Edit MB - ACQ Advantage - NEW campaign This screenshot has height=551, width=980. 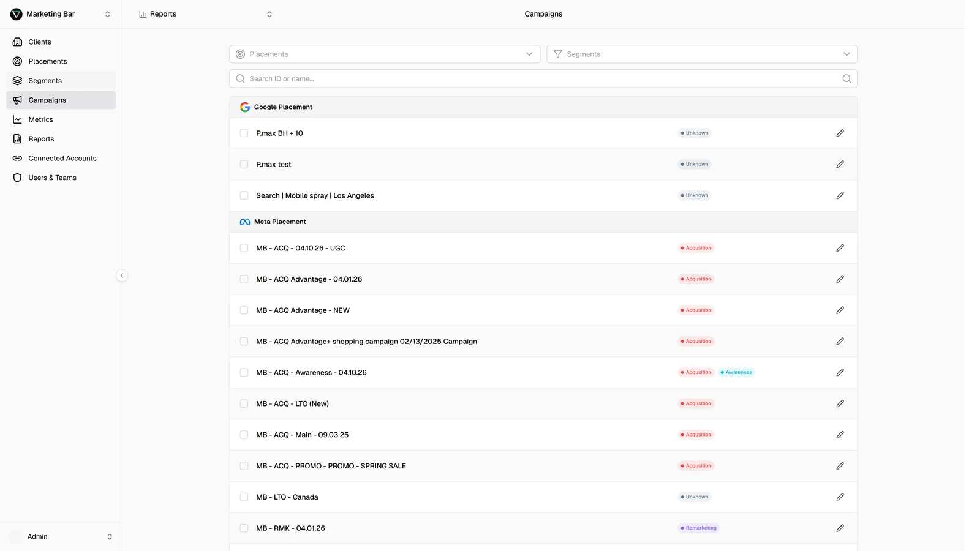(840, 310)
